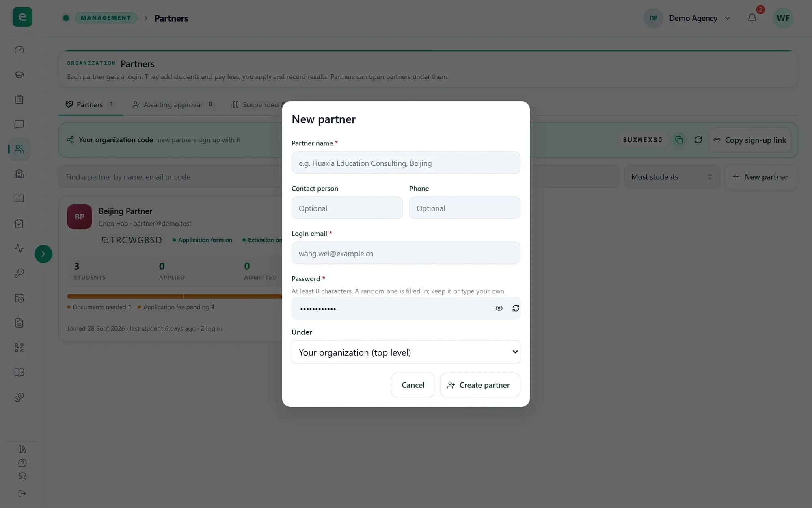Open the dashboard gauge icon in sidebar

pyautogui.click(x=19, y=50)
